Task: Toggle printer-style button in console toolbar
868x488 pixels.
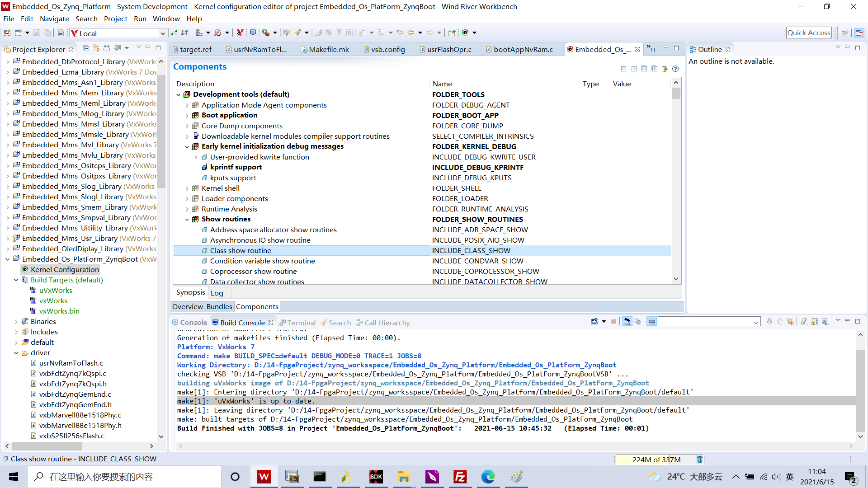Action: 652,322
